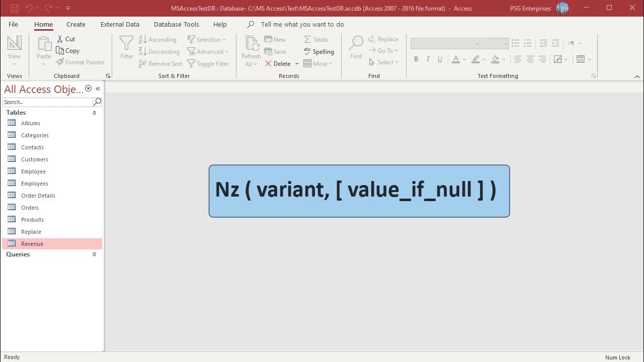The width and height of the screenshot is (644, 362).
Task: Open the All Access Objects menu arrow
Action: tap(89, 88)
